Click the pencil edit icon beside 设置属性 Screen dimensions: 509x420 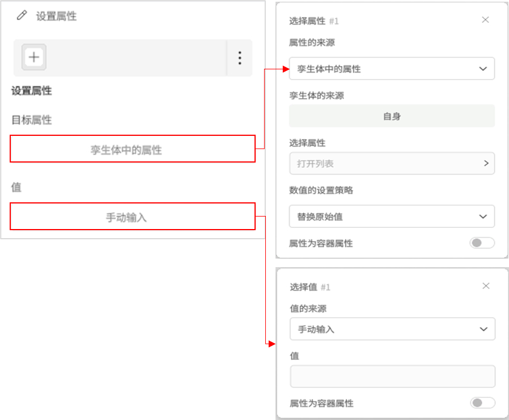[22, 15]
